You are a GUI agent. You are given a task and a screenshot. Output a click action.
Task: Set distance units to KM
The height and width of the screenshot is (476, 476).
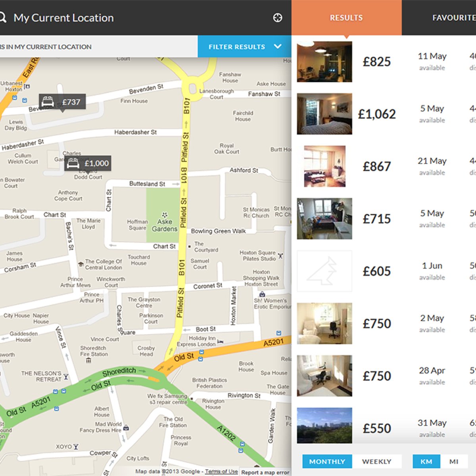[426, 461]
